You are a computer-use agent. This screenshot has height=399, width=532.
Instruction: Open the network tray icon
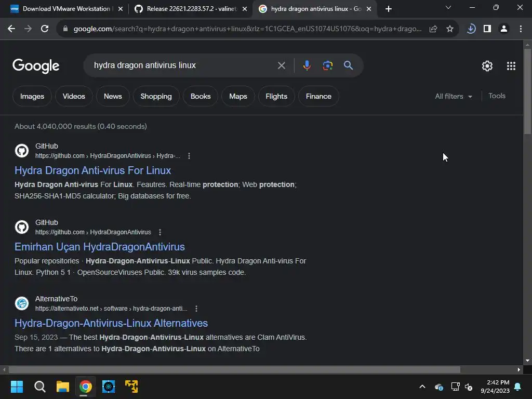(x=455, y=387)
